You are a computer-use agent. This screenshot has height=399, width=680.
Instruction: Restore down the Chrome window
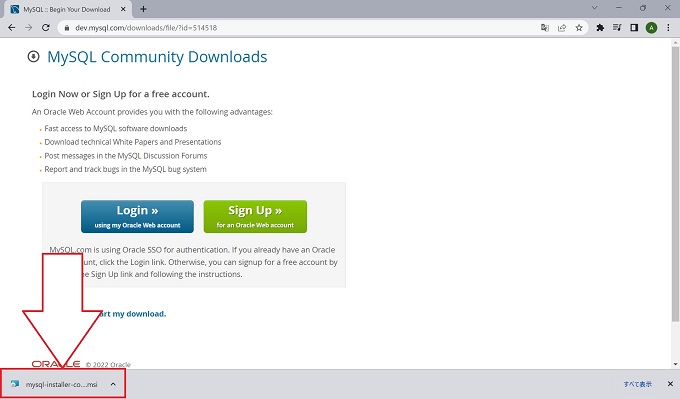click(643, 8)
